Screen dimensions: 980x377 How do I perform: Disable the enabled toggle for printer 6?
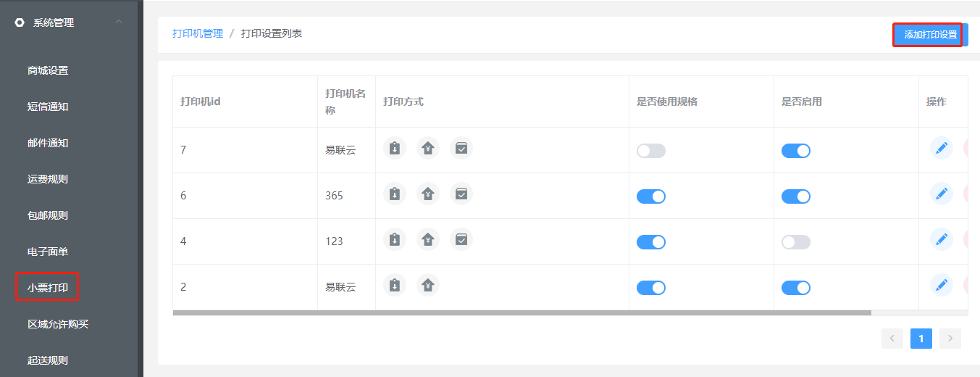(x=795, y=196)
